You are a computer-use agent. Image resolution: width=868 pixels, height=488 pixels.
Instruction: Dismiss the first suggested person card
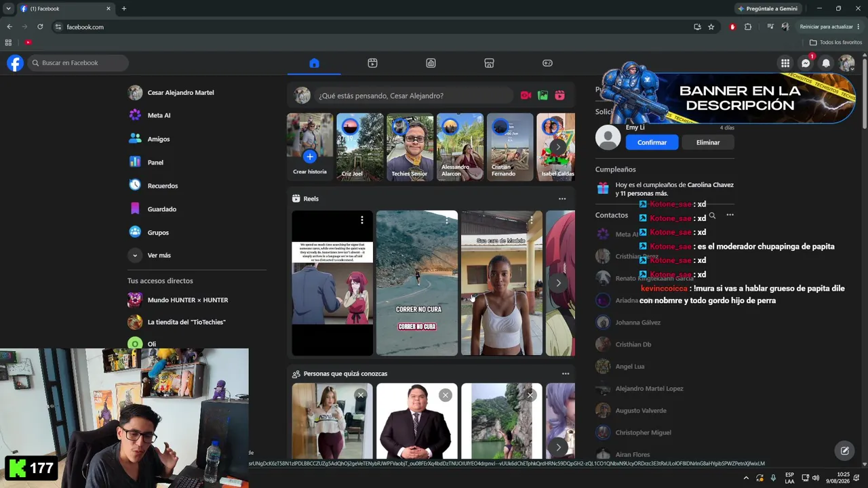pos(361,395)
